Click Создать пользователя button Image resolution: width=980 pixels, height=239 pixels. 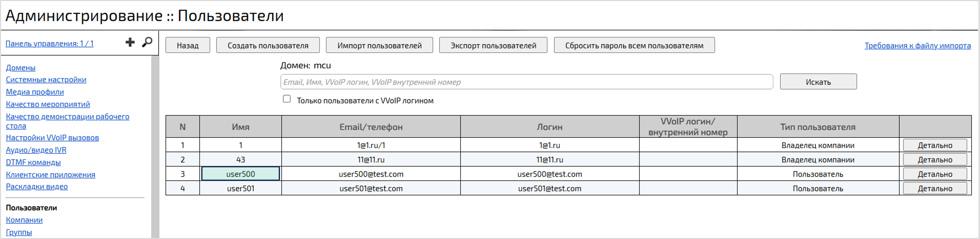[x=268, y=45]
